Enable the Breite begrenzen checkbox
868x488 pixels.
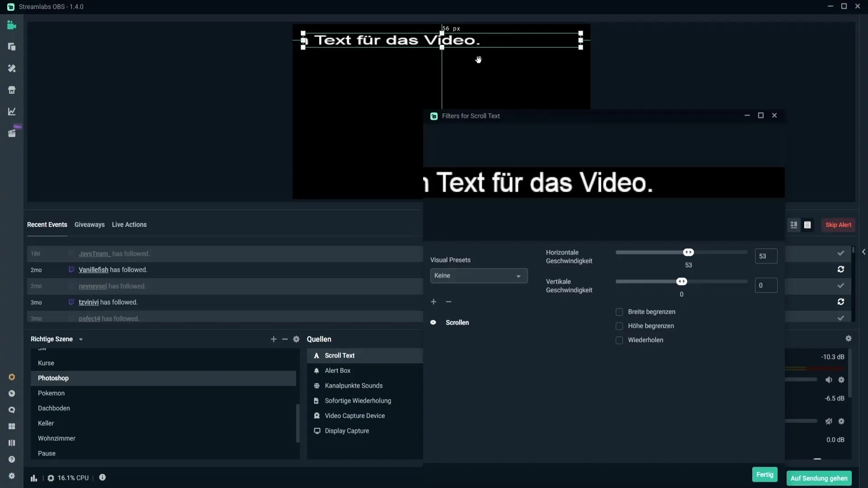619,312
